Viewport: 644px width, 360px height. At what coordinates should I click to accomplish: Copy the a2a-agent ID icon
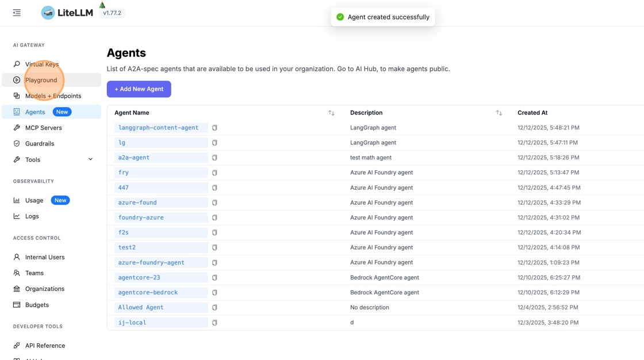pos(214,158)
